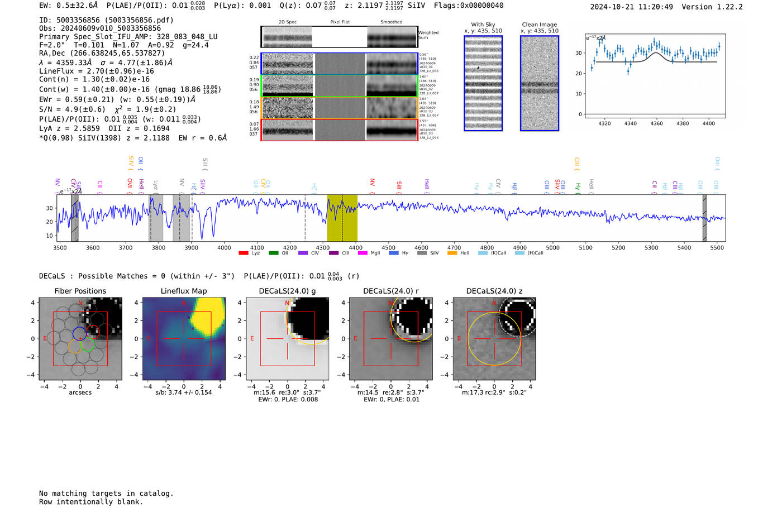This screenshot has width=782, height=532.
Task: Select the red-bordered 2D spectrum row
Action: pyautogui.click(x=339, y=130)
